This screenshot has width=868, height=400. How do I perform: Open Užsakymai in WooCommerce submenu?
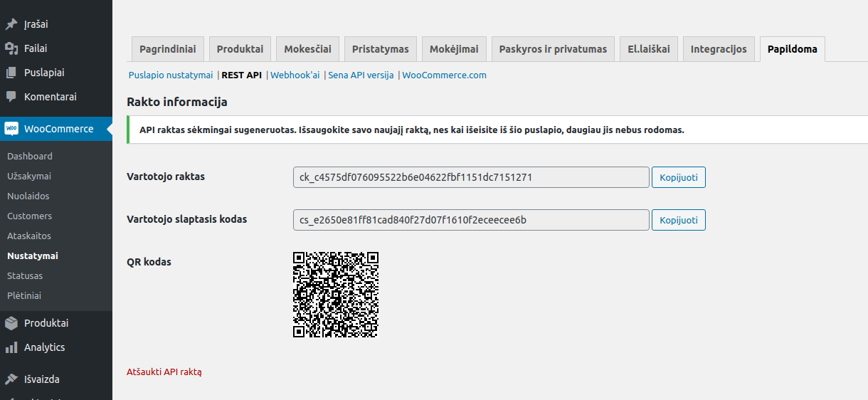tap(29, 176)
